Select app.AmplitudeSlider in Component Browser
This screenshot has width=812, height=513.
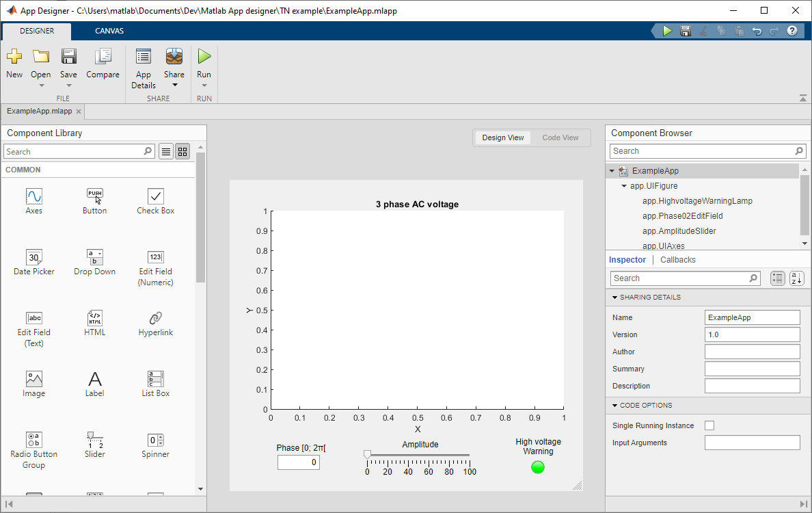(678, 231)
